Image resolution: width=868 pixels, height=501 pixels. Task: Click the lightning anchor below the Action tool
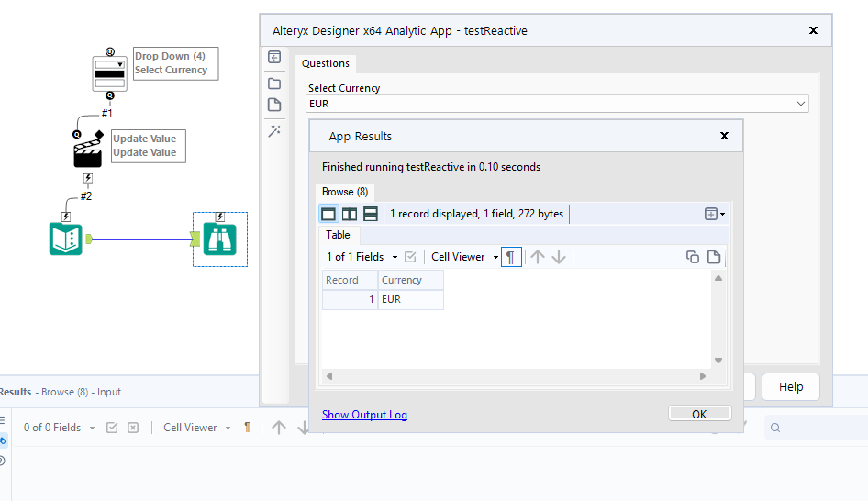(87, 178)
